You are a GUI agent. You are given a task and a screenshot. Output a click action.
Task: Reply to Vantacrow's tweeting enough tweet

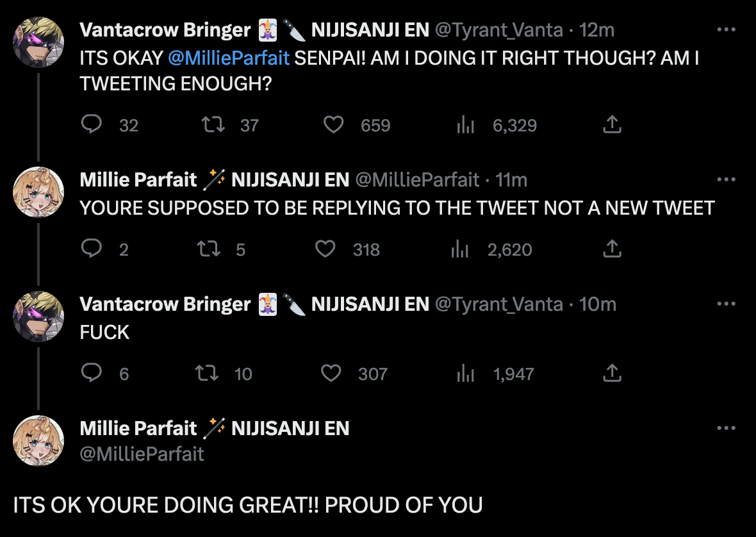pyautogui.click(x=92, y=124)
